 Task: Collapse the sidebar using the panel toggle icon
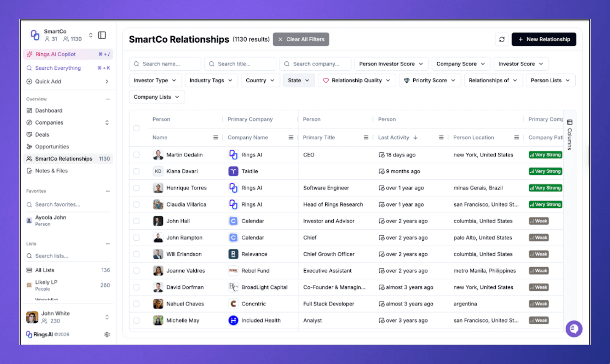102,35
